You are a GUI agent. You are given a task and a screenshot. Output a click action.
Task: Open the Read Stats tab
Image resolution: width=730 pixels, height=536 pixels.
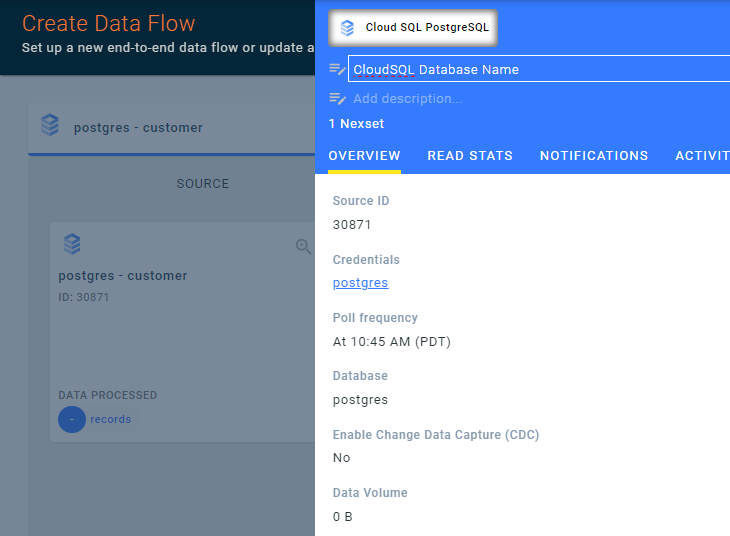pos(470,156)
